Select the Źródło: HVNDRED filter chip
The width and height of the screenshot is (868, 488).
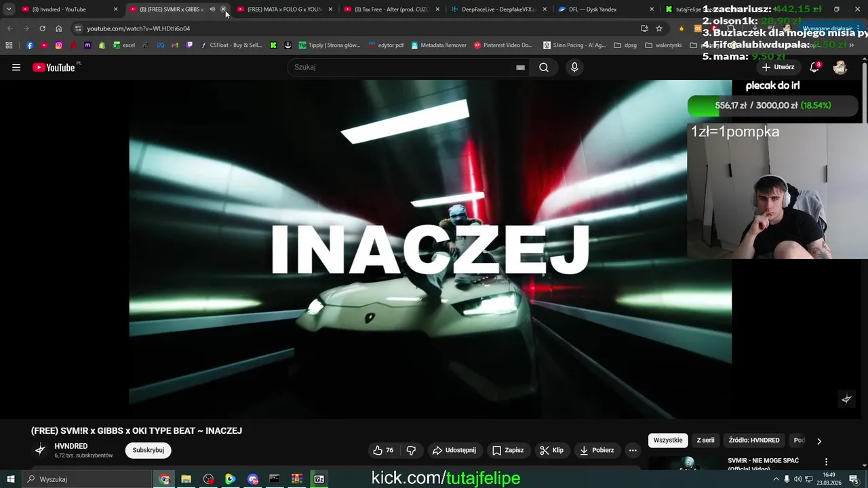pyautogui.click(x=754, y=441)
